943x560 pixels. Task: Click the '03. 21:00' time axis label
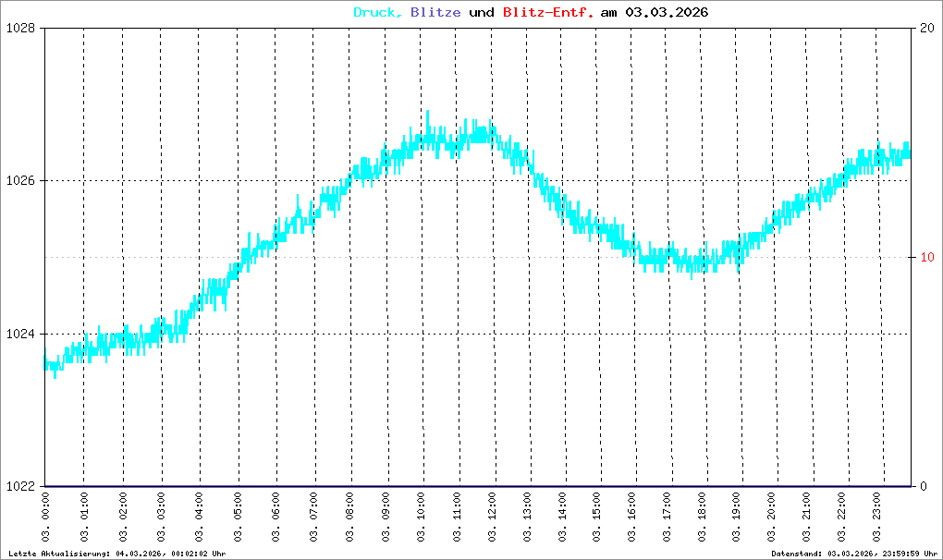[806, 517]
